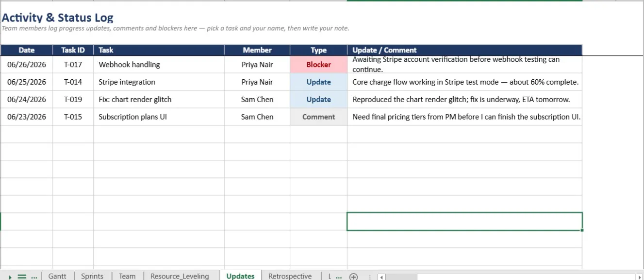Select the Task ID column header
Viewport: 644px width, 280px height.
73,50
